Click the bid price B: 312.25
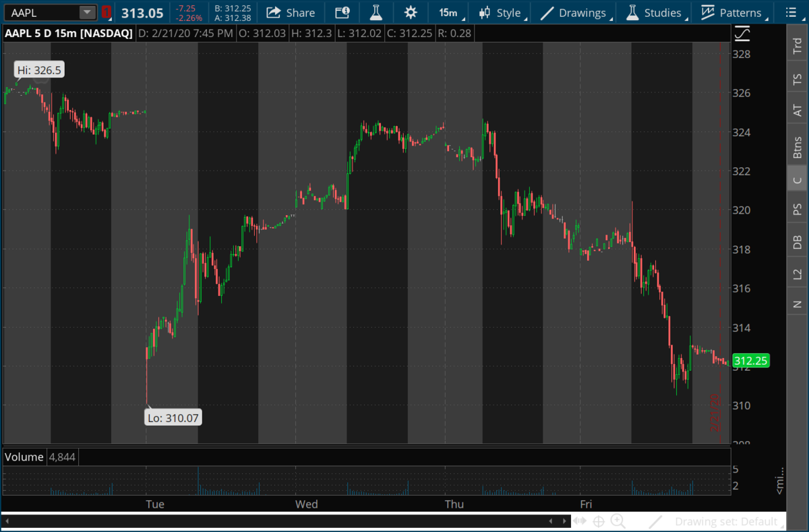The height and width of the screenshot is (532, 809). click(233, 8)
